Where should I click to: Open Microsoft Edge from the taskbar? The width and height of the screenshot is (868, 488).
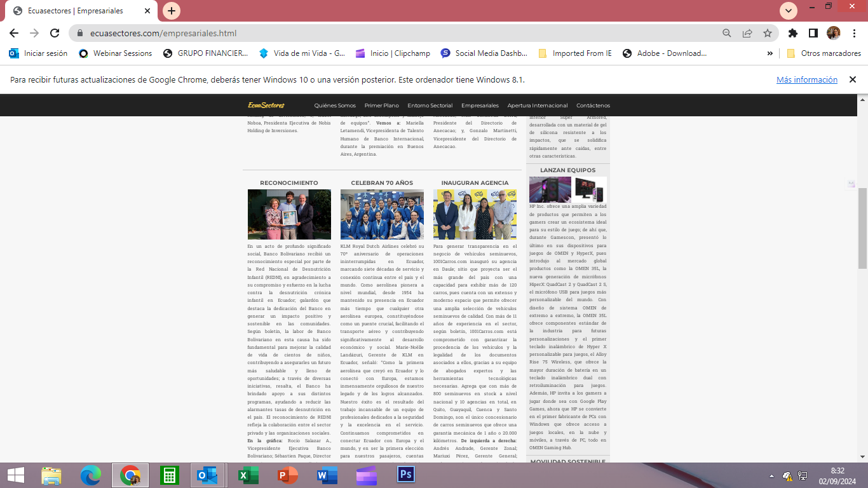(x=91, y=475)
